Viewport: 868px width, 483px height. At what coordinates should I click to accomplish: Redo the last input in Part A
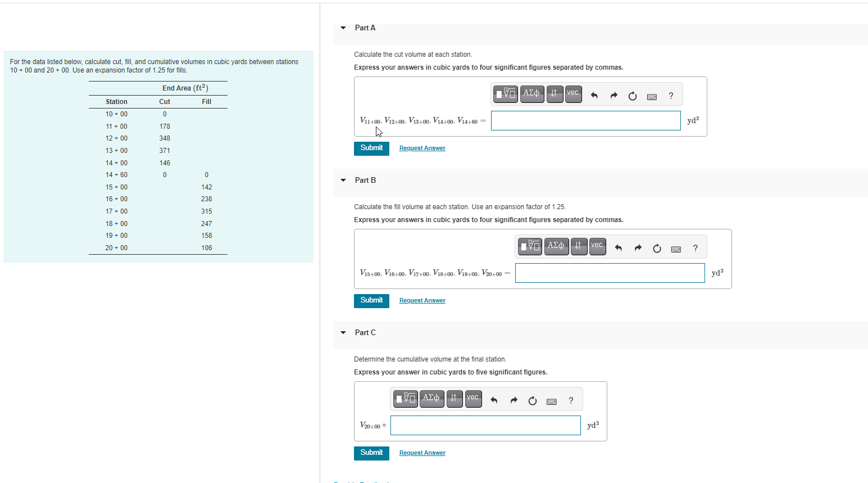point(613,95)
